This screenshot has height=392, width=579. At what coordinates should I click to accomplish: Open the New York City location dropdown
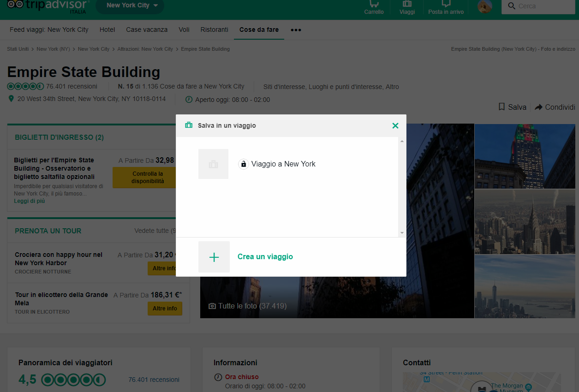click(x=130, y=6)
